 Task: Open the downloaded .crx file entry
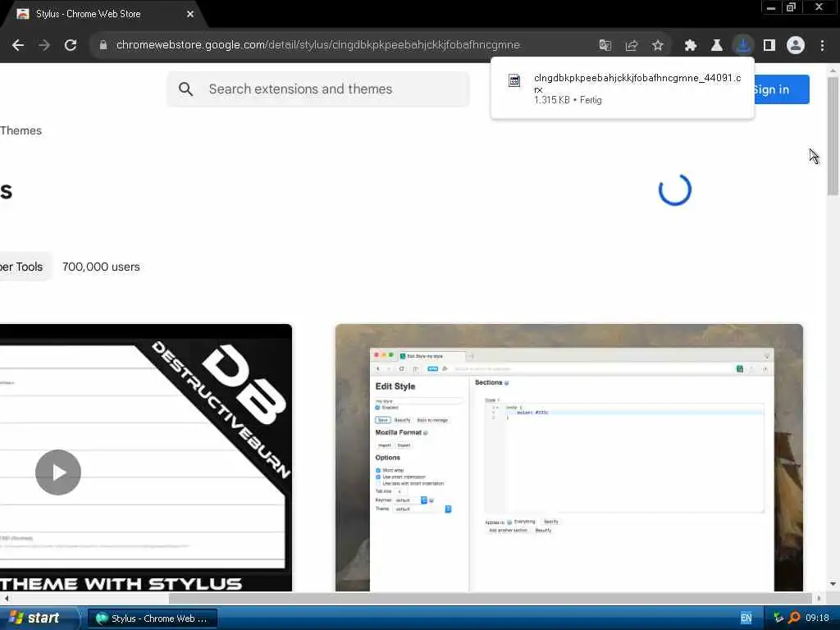click(623, 89)
